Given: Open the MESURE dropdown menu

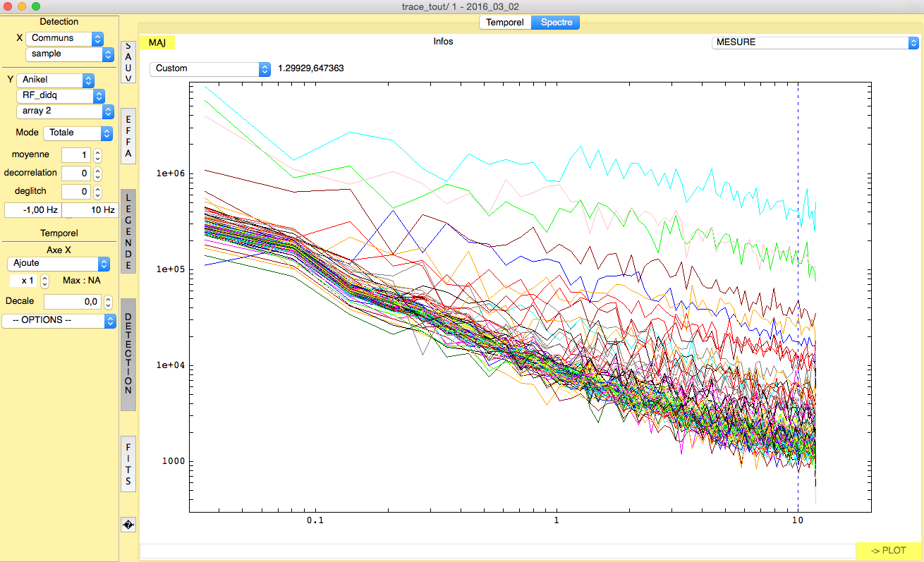Looking at the screenshot, I should tap(815, 42).
